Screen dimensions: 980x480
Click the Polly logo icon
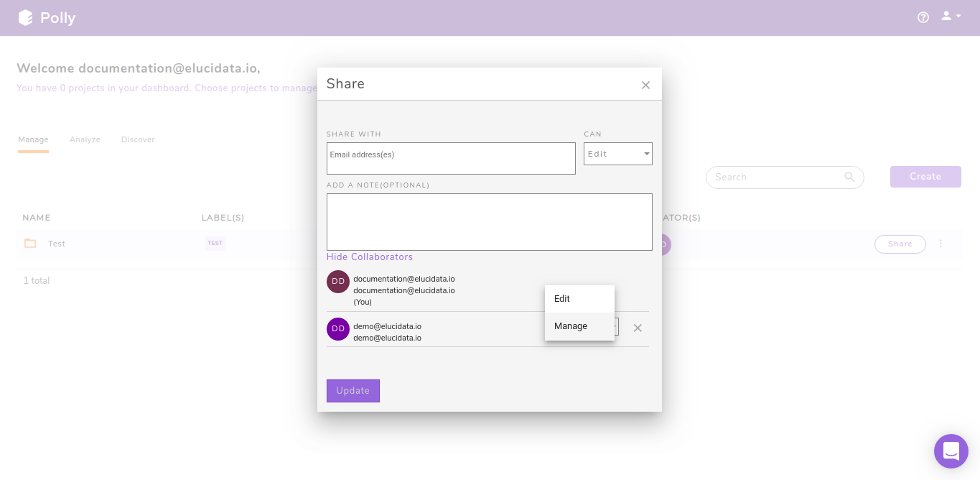point(26,17)
